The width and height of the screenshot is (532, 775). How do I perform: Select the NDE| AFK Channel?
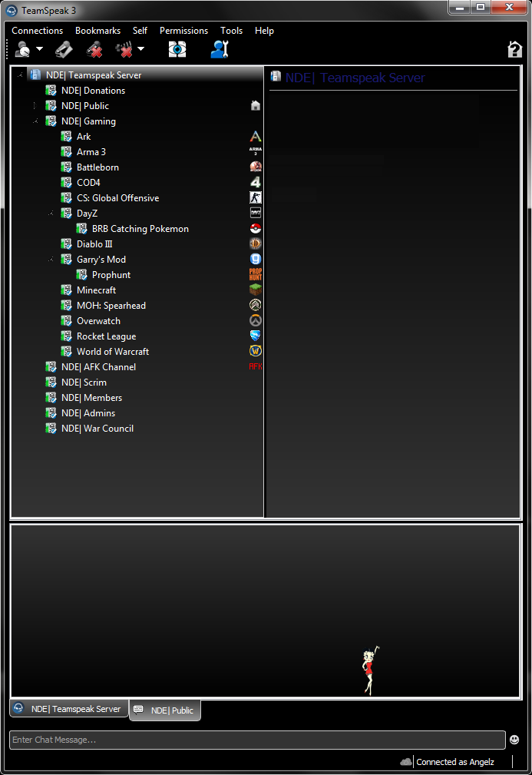pos(98,366)
